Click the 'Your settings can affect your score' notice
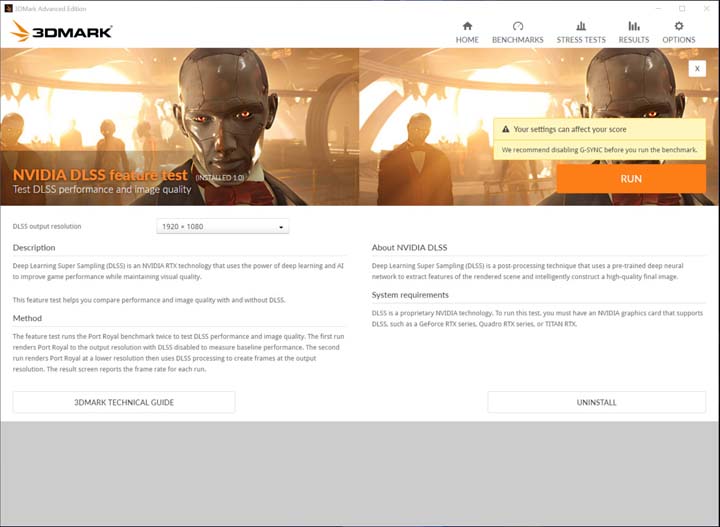720x527 pixels. tap(599, 129)
